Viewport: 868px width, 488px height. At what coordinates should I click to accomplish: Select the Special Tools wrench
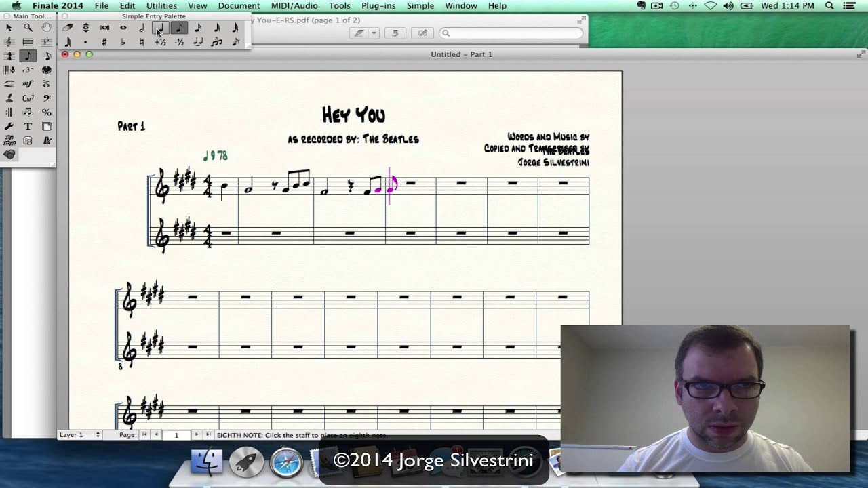pyautogui.click(x=9, y=126)
